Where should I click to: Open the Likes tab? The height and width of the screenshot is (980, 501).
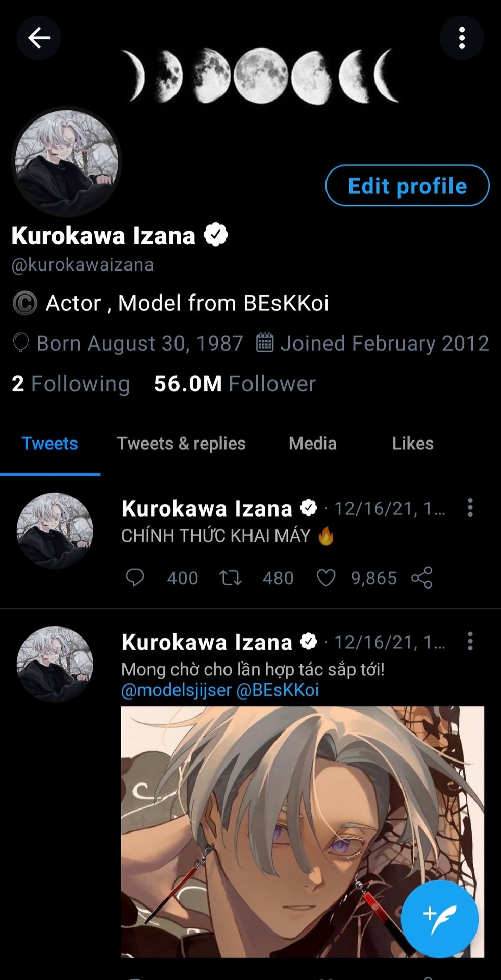point(412,443)
